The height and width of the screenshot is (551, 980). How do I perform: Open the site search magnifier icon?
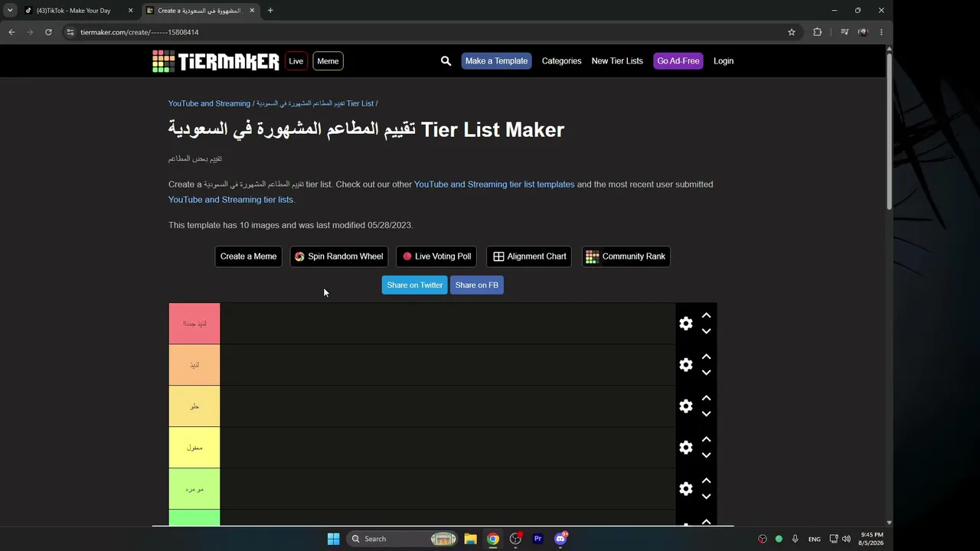(x=446, y=61)
